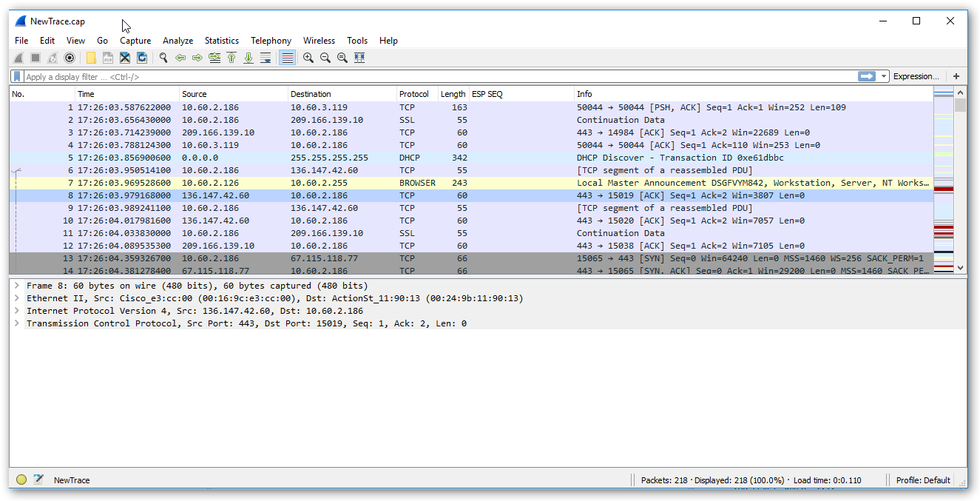Expand the Transmission Control Protocol row
Screen dimensions: 980x501
coord(16,323)
